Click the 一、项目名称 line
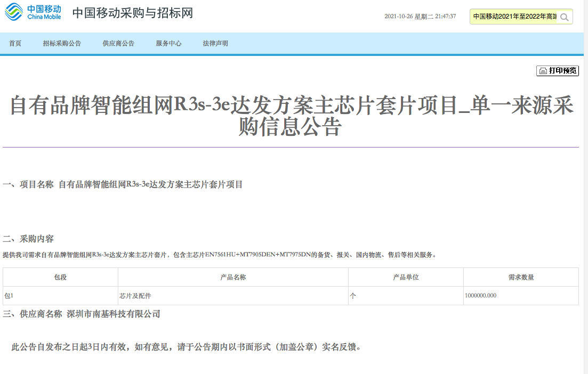 tap(123, 184)
